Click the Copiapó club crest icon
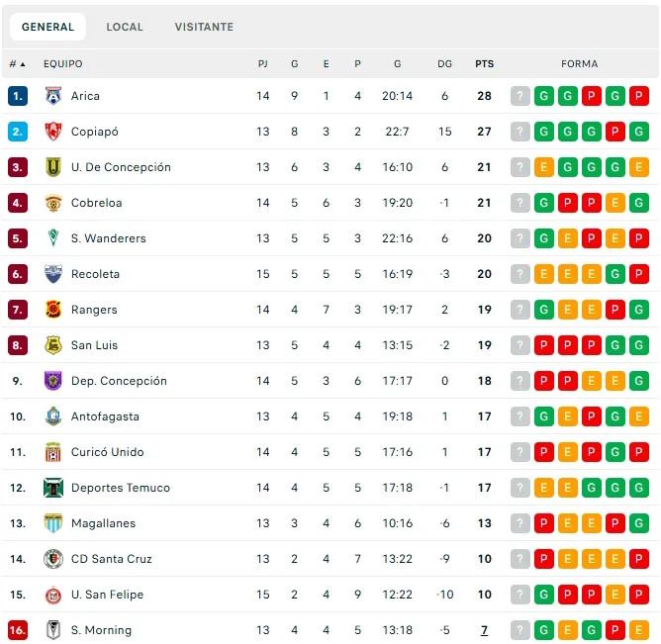This screenshot has height=644, width=661. tap(53, 132)
